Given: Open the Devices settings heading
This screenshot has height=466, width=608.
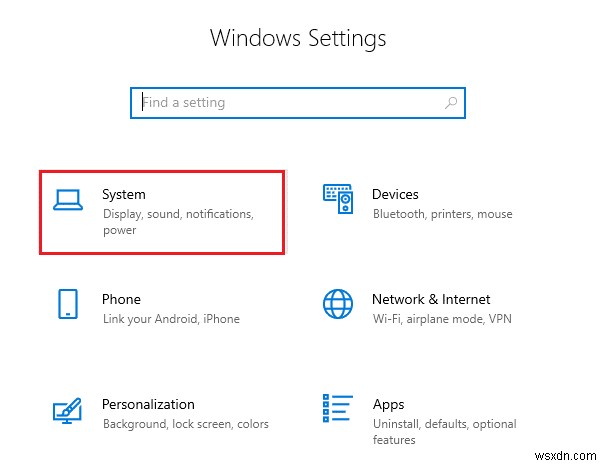Looking at the screenshot, I should point(395,194).
